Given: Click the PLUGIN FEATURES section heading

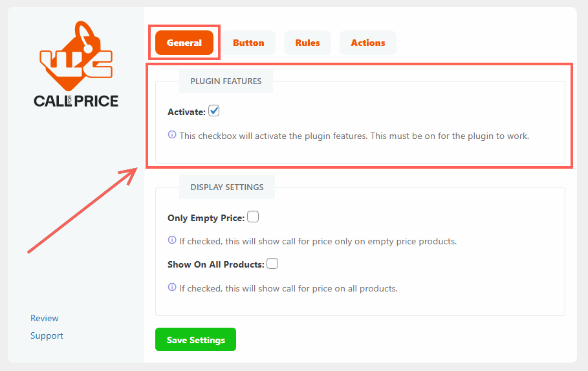Looking at the screenshot, I should [x=226, y=81].
